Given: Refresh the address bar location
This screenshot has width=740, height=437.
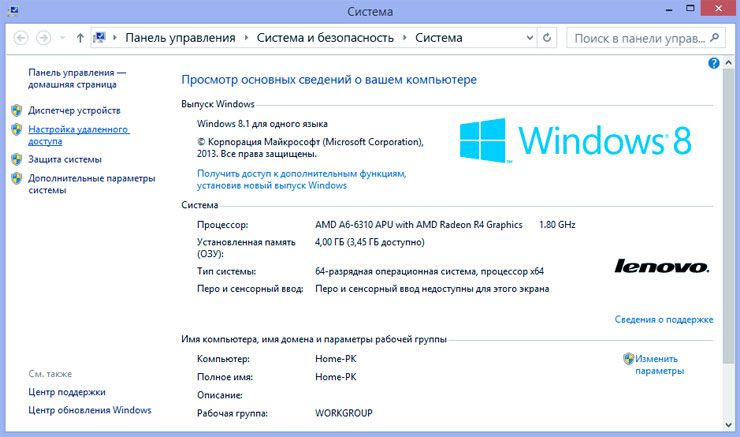Looking at the screenshot, I should [x=547, y=38].
